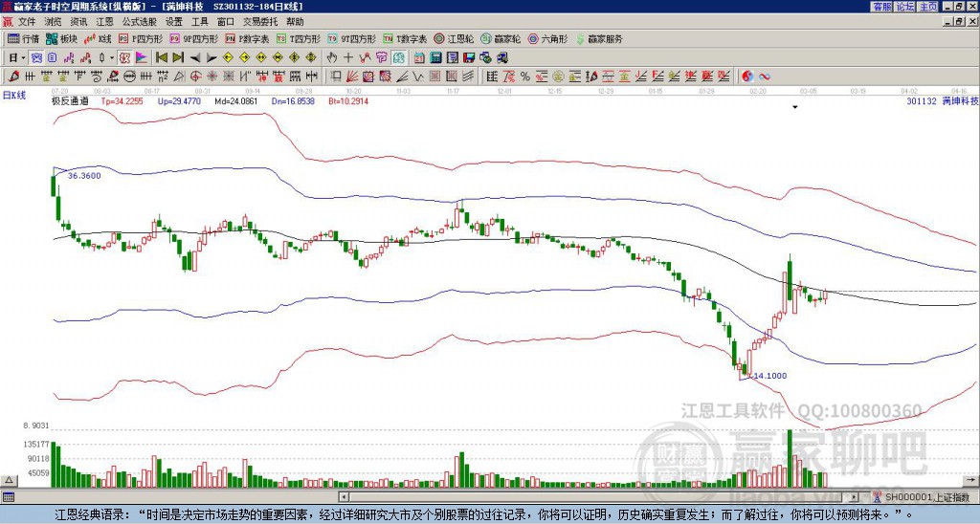Select the hand pan tool

(332, 58)
